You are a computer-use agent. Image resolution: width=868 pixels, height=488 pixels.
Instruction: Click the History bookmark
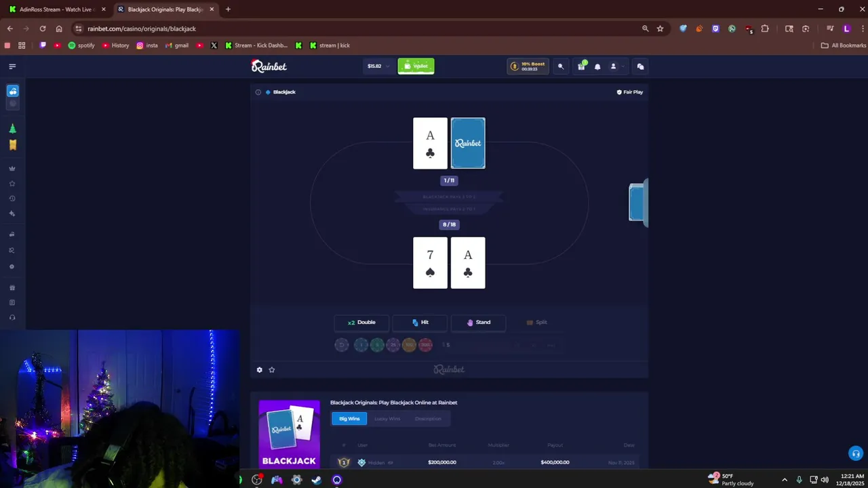pyautogui.click(x=115, y=45)
